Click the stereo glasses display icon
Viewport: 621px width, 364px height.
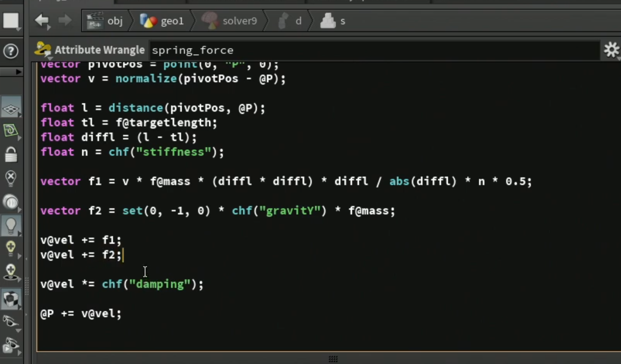tap(11, 322)
